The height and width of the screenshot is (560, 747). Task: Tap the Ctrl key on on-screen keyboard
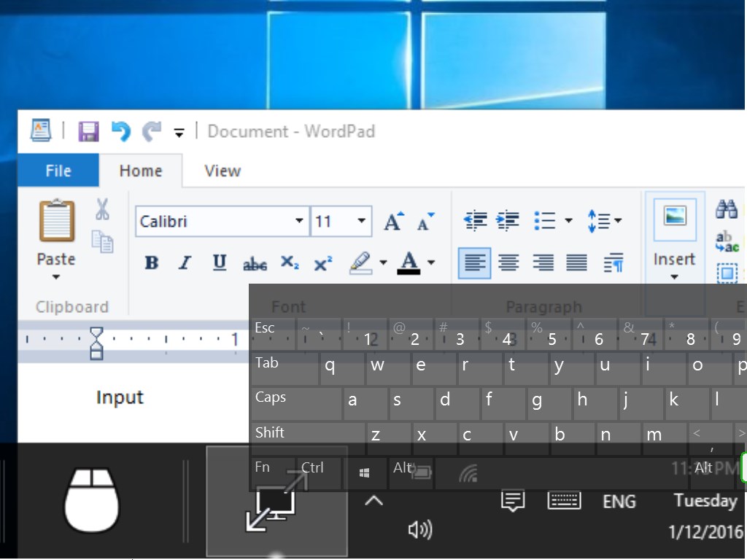coord(320,472)
